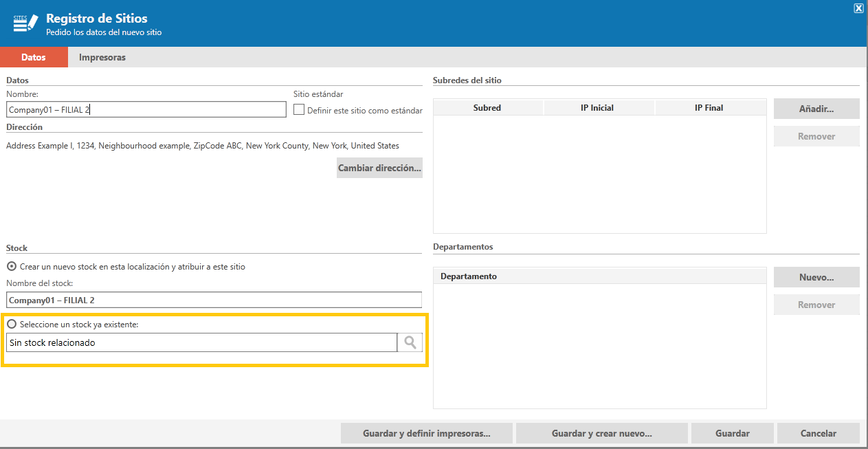Click Remover next to Departamentos list

[x=816, y=305]
